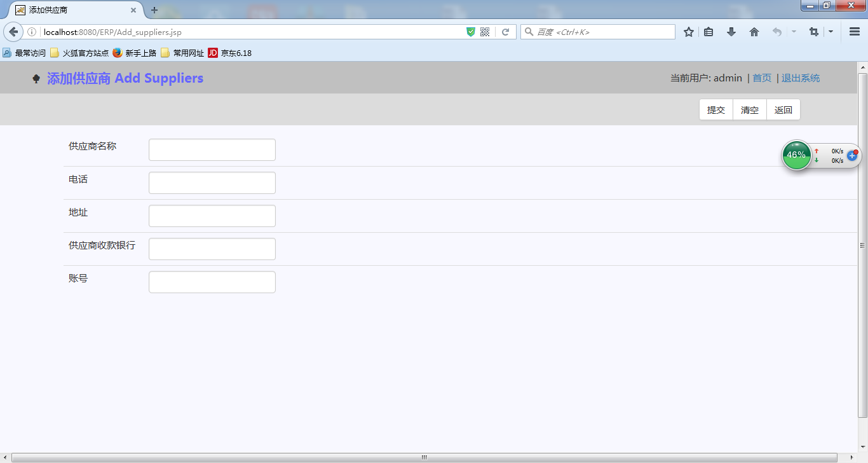The height and width of the screenshot is (463, 868).
Task: Click the 添加供应商 Add Suppliers heading
Action: [125, 78]
